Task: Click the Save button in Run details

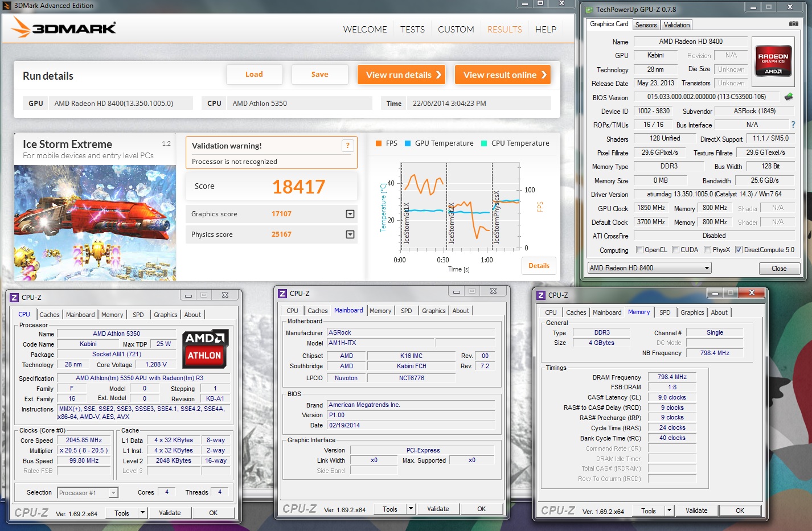Action: click(x=319, y=75)
